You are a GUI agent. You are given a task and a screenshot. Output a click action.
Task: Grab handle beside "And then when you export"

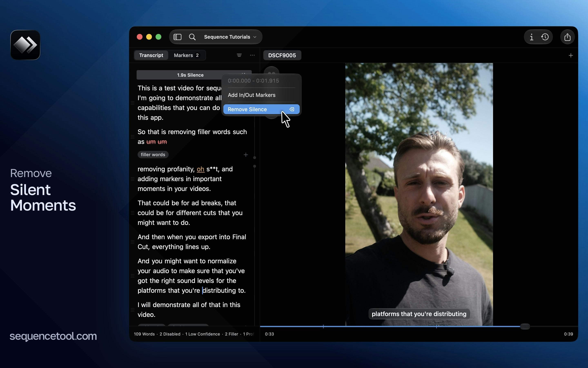pyautogui.click(x=133, y=242)
